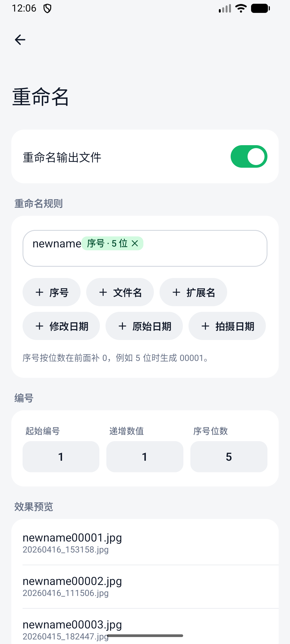Image resolution: width=290 pixels, height=644 pixels.
Task: Tap the back arrow icon
Action: (20, 40)
